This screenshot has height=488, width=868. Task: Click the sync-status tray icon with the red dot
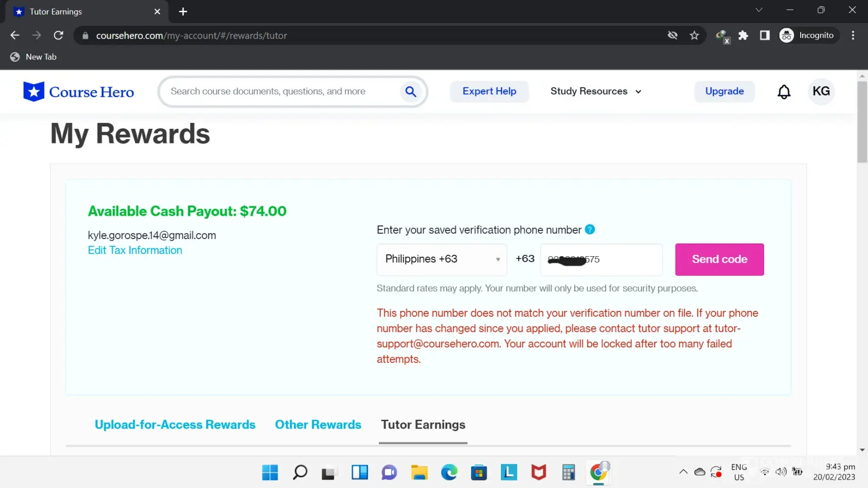point(716,472)
